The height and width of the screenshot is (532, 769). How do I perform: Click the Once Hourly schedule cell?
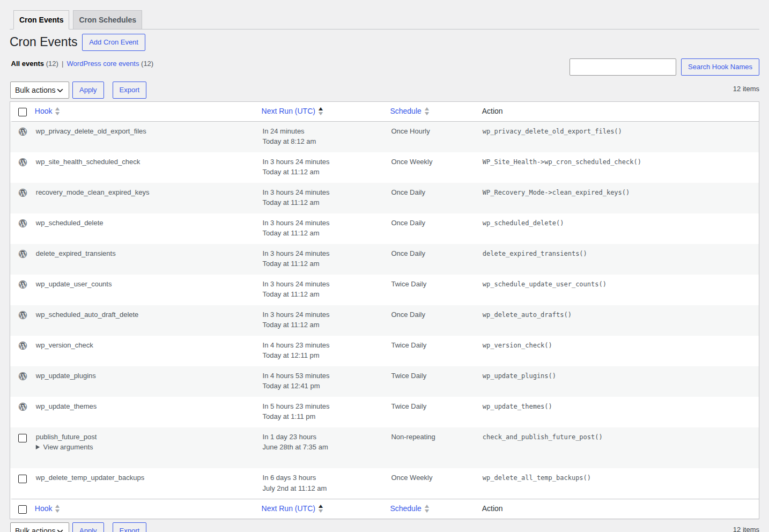[410, 131]
